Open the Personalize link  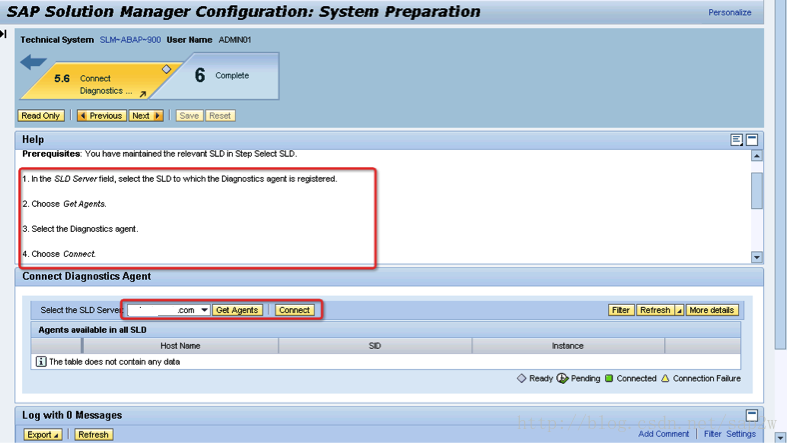pos(730,13)
